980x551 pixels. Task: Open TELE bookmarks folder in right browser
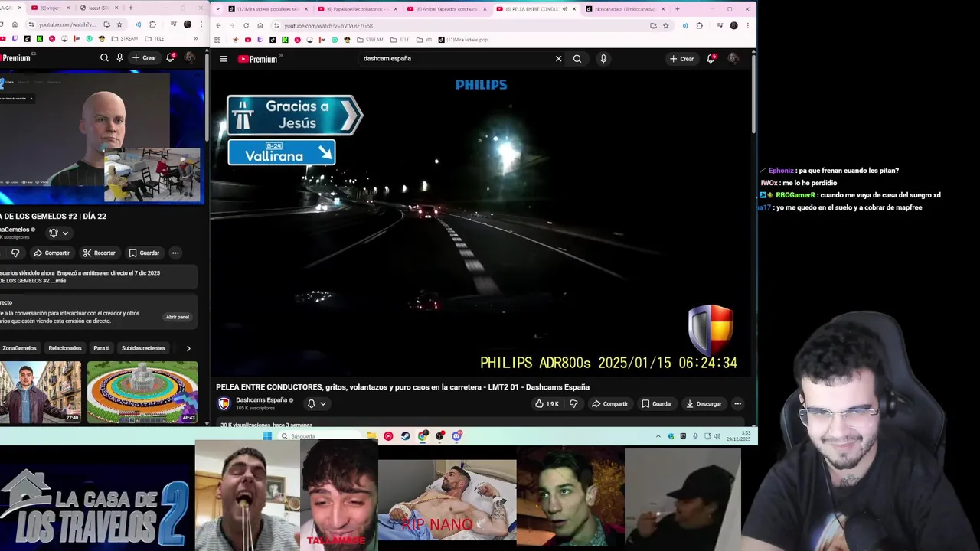point(400,40)
